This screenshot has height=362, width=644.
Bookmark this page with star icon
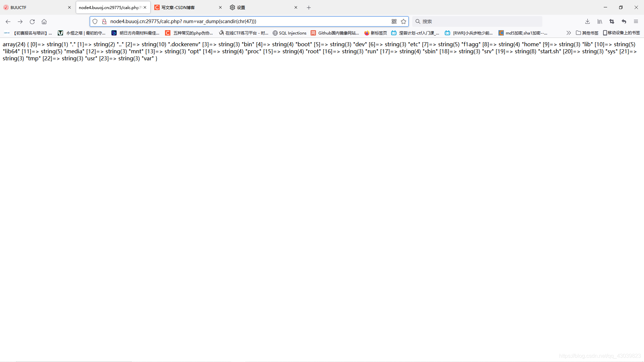click(404, 21)
